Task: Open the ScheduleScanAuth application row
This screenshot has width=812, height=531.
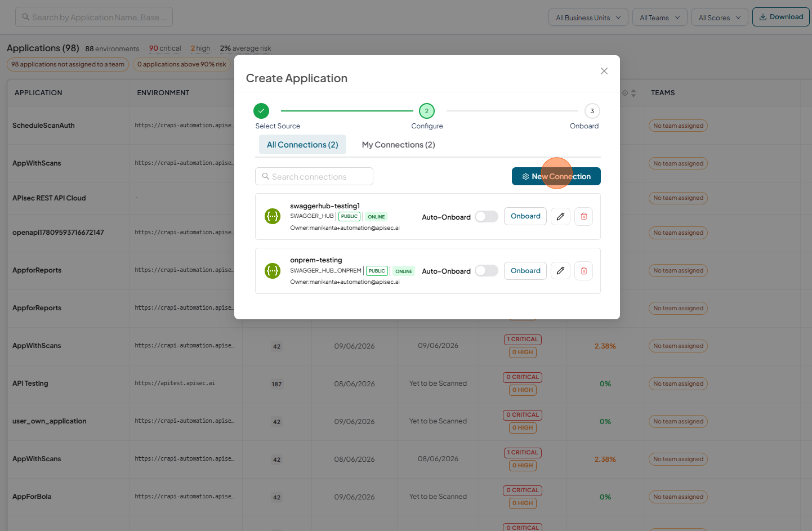Action: (43, 126)
